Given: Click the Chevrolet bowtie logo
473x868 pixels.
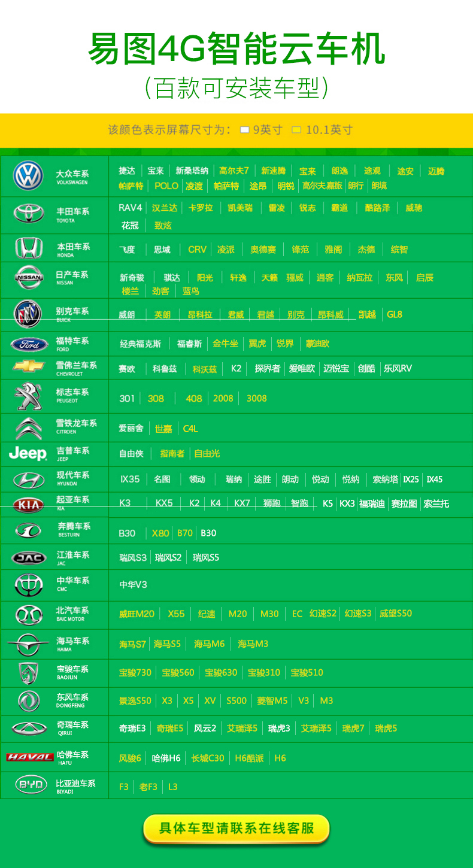Looking at the screenshot, I should point(29,366).
